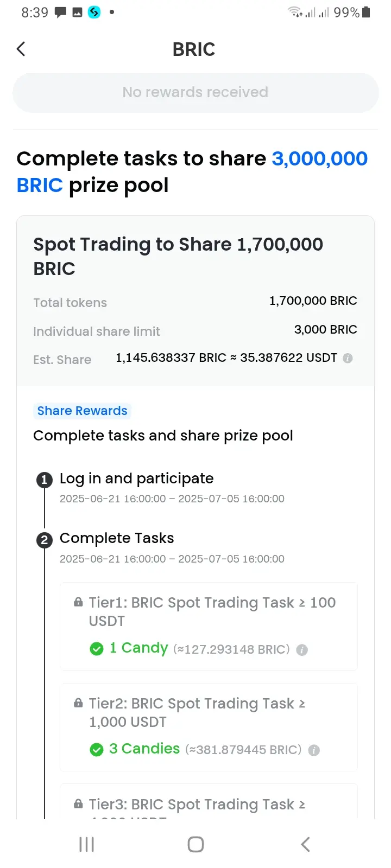Open Tier1 BRIC Spot Trading Task card
The image size is (391, 868).
(209, 626)
